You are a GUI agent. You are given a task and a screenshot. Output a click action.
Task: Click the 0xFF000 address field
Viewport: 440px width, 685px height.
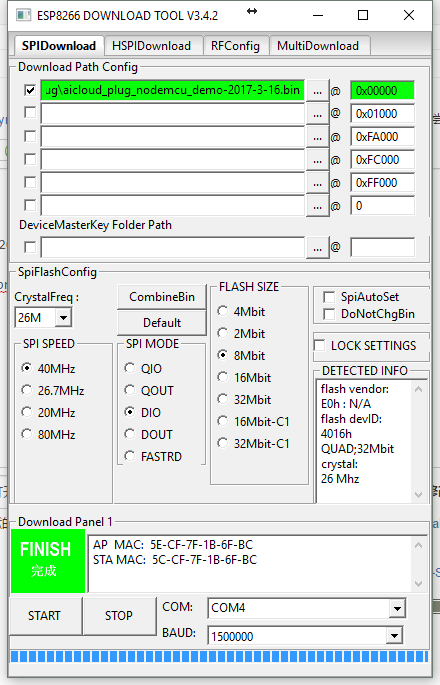click(x=382, y=182)
